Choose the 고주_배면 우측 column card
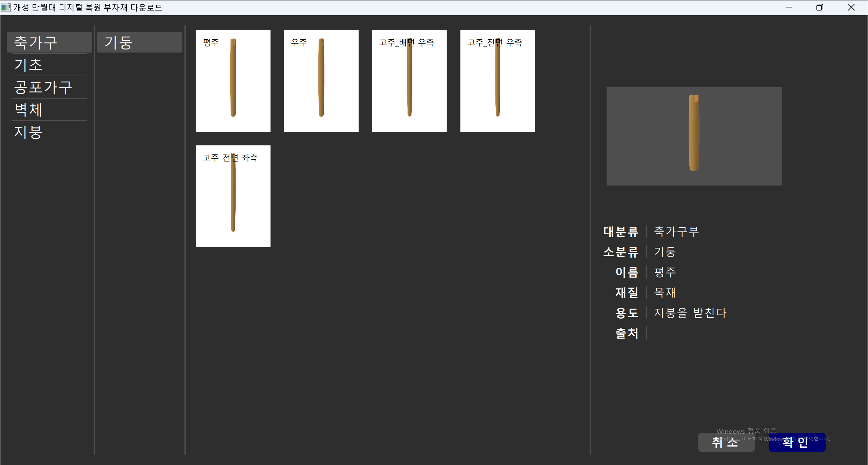868x465 pixels. [409, 81]
